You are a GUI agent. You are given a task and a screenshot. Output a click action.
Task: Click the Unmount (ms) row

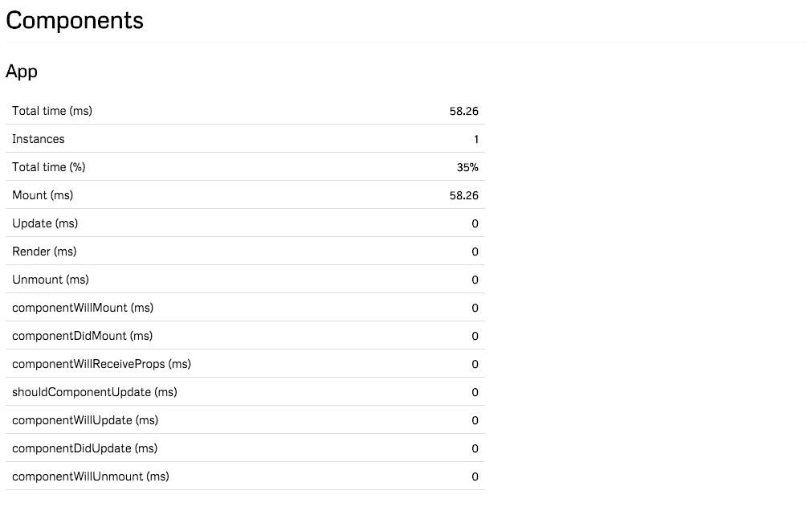245,279
